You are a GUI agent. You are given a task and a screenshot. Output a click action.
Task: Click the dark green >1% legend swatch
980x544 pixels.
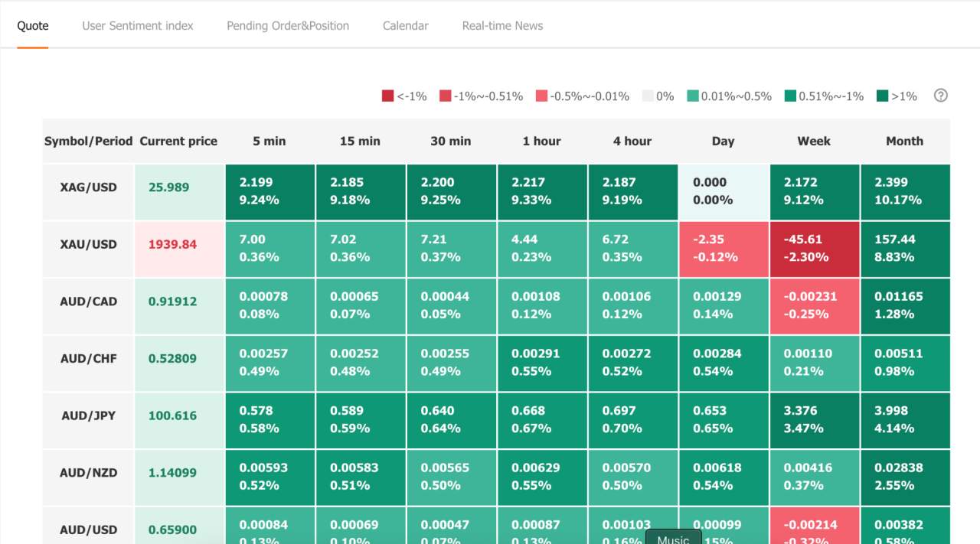click(883, 96)
